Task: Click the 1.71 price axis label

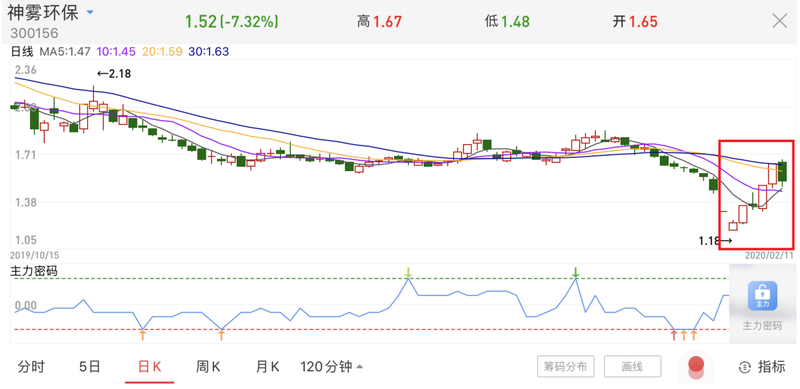Action: [25, 155]
